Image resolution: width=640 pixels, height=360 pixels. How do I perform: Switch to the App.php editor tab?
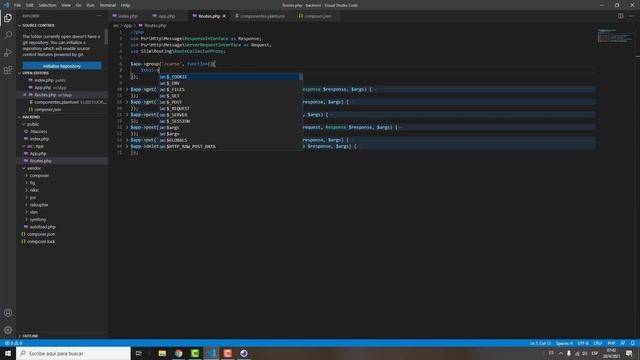click(167, 16)
